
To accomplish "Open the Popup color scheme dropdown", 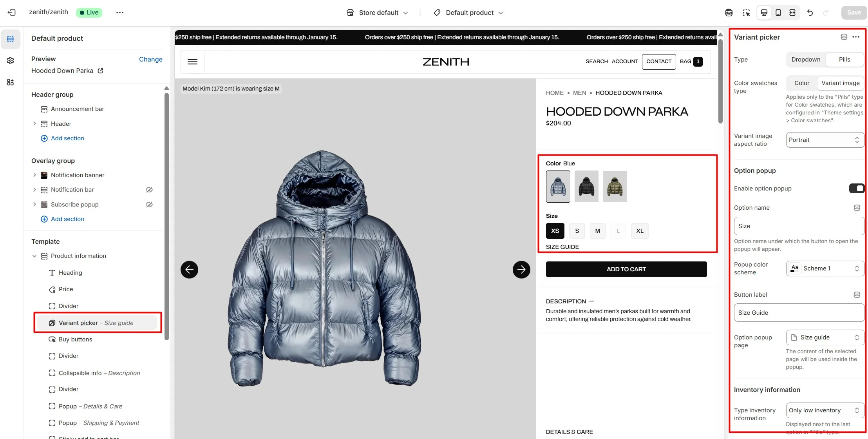I will click(825, 268).
